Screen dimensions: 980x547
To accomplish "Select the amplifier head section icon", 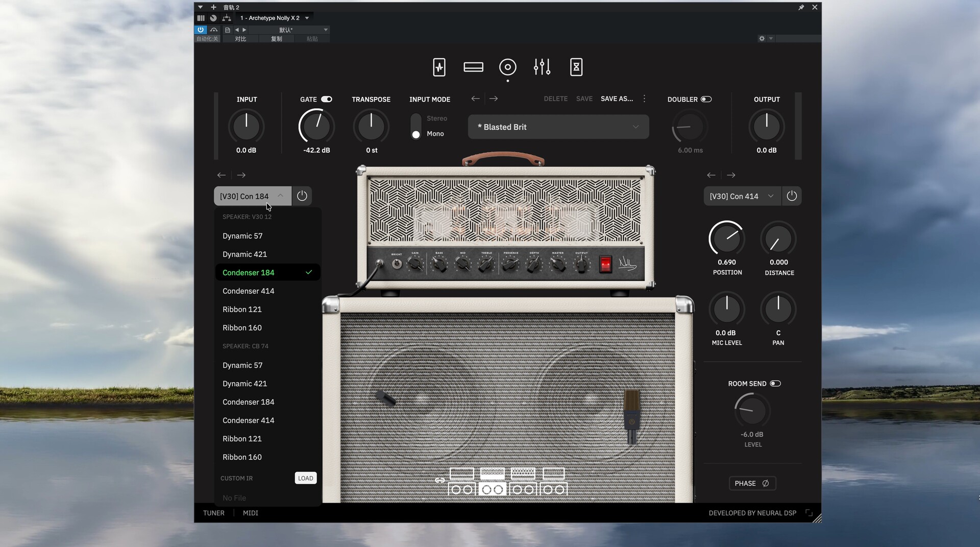I will [473, 67].
